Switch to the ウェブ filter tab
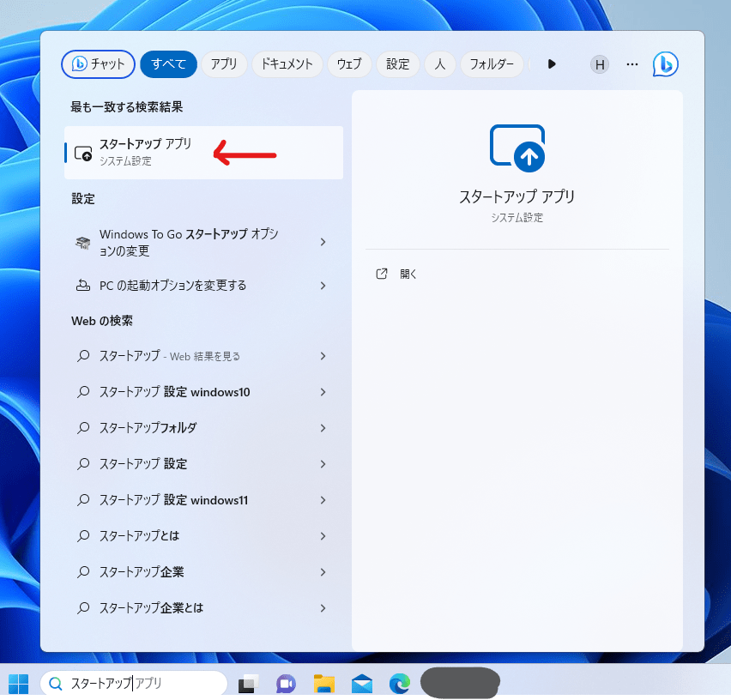This screenshot has width=731, height=700. coord(350,64)
